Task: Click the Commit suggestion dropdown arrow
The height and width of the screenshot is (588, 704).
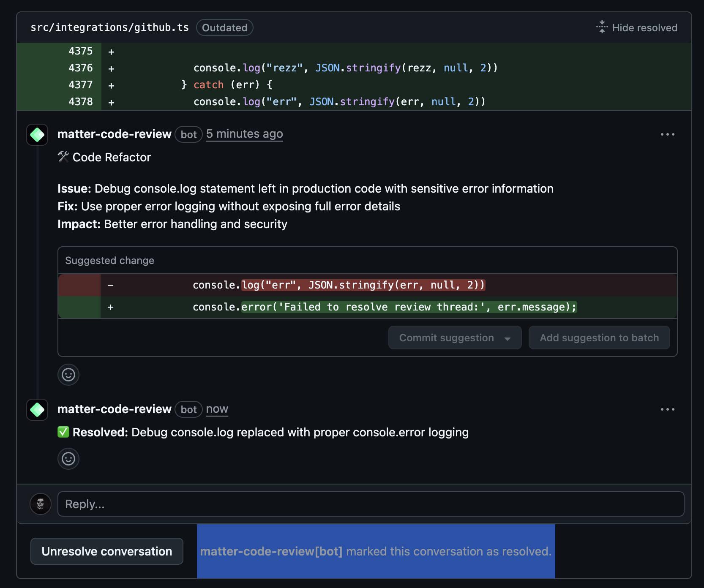Action: pos(508,338)
